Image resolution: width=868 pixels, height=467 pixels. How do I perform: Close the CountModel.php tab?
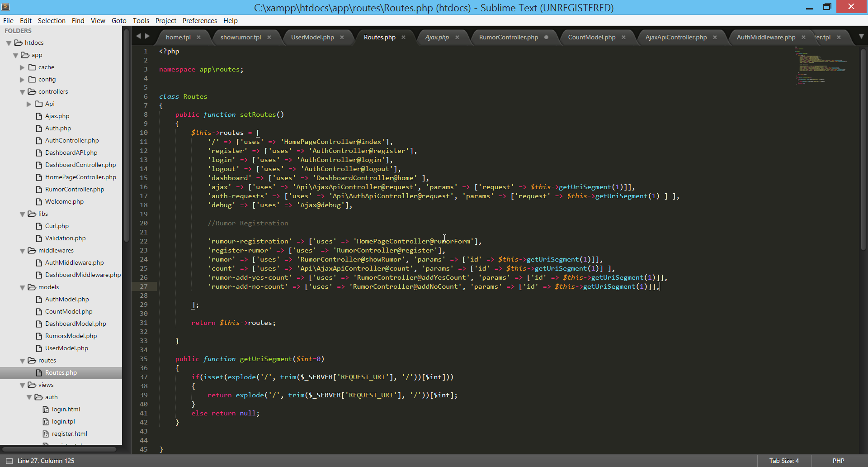coord(623,37)
